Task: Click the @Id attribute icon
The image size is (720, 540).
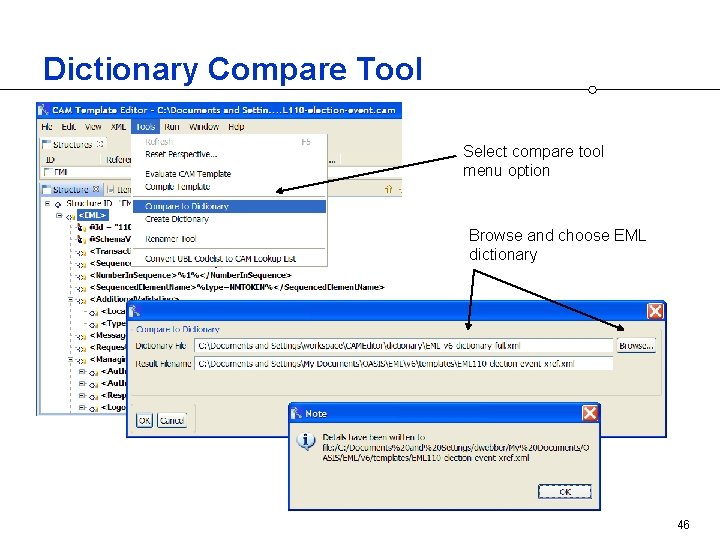Action: coord(81,227)
